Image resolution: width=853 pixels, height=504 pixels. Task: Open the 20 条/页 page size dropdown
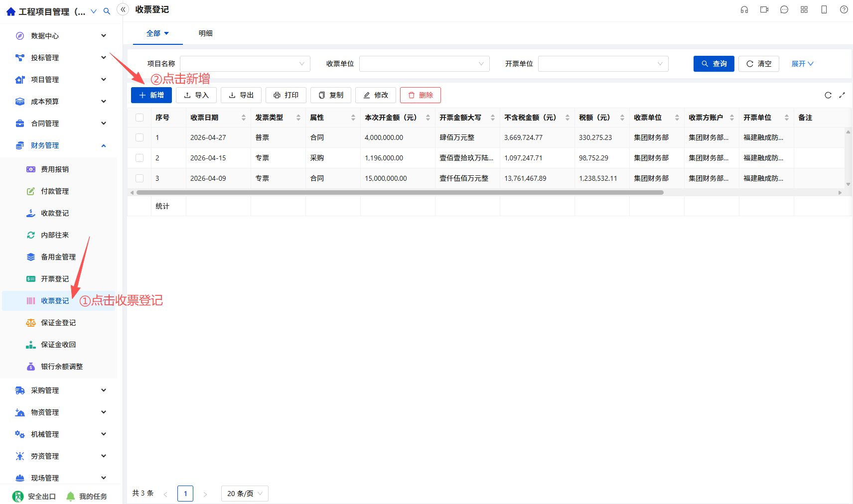[245, 494]
